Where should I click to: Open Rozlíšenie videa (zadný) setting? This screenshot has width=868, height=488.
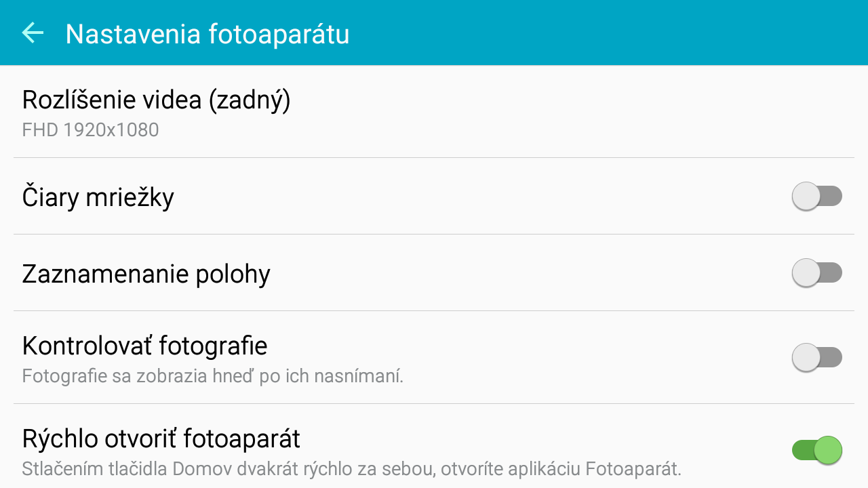pyautogui.click(x=434, y=112)
